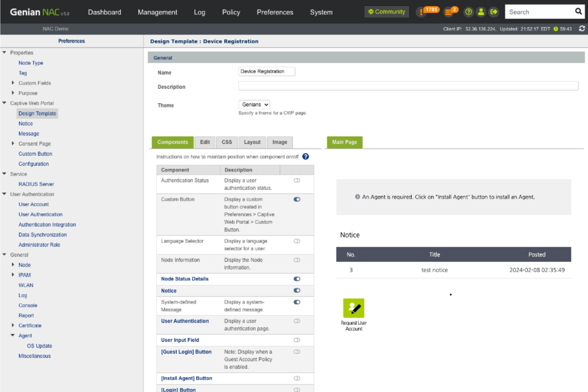Click the refresh icon beside session timer
Image resolution: width=588 pixels, height=392 pixels.
click(582, 29)
